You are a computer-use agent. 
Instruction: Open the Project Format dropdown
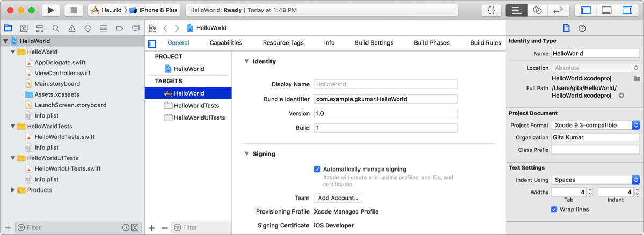pos(595,125)
